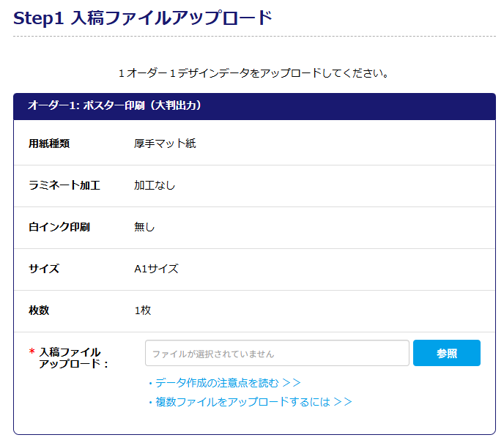The width and height of the screenshot is (504, 443).
Task: Click the 枚数 row label
Action: click(39, 310)
